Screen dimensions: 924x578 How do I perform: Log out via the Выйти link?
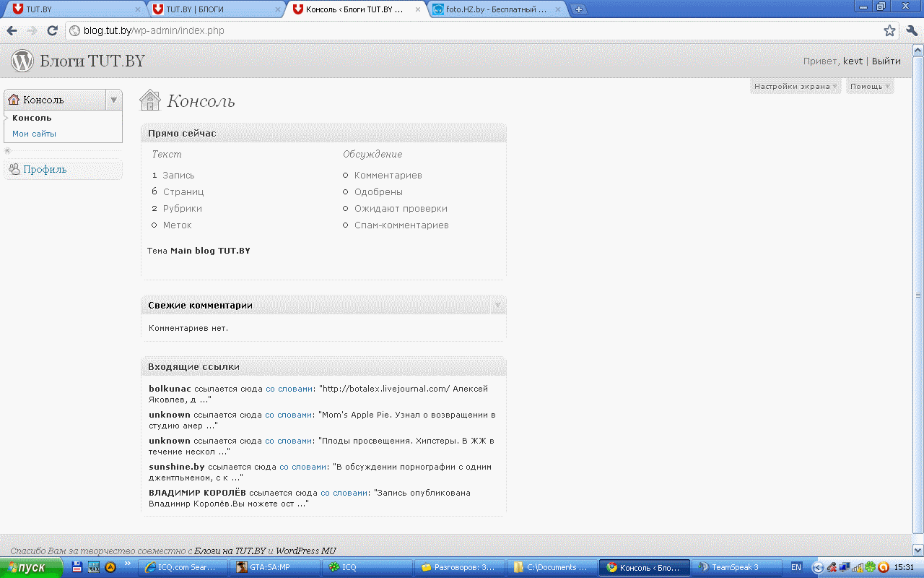coord(886,61)
